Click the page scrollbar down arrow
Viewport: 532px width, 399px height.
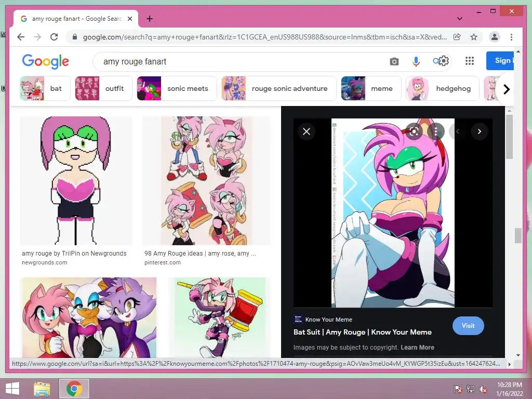[x=518, y=355]
